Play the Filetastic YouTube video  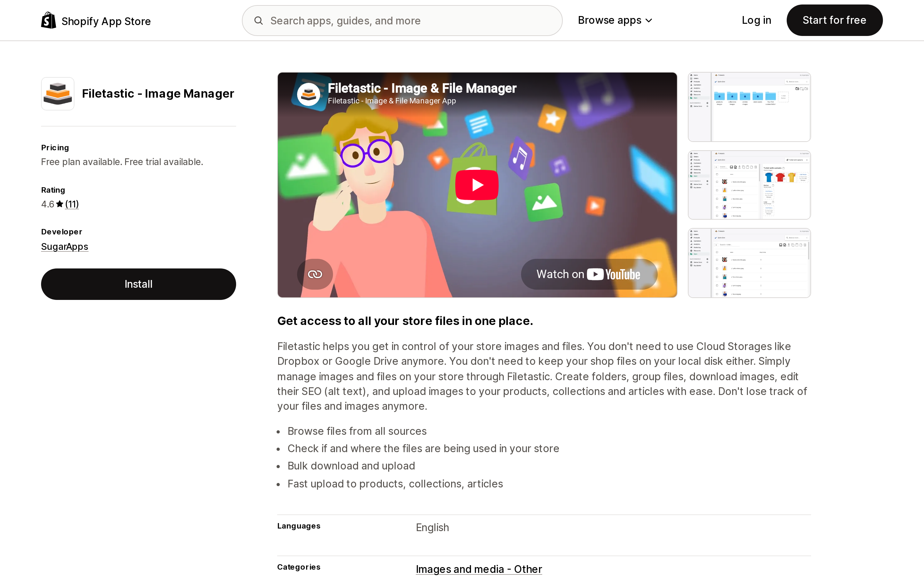coord(476,185)
